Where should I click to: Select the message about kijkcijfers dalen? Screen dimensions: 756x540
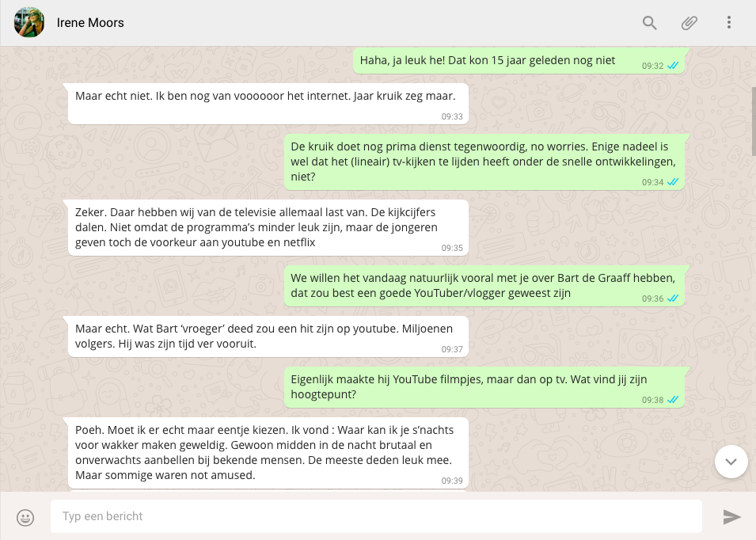268,227
